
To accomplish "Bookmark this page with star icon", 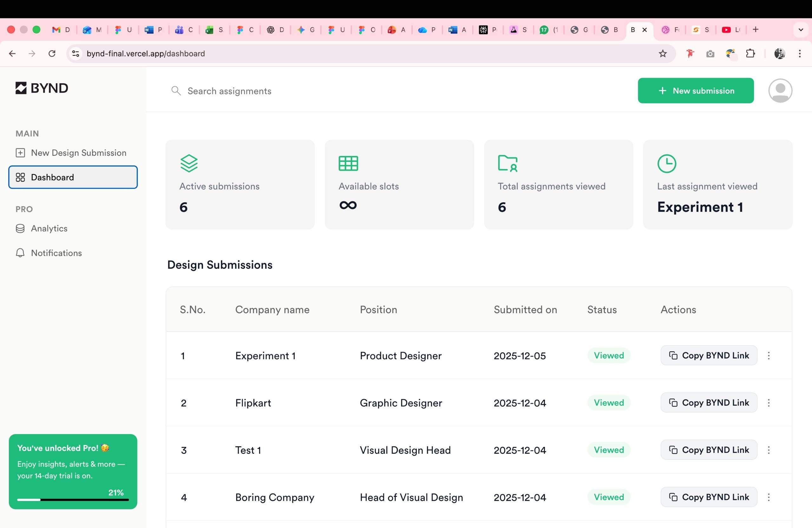I will [662, 54].
